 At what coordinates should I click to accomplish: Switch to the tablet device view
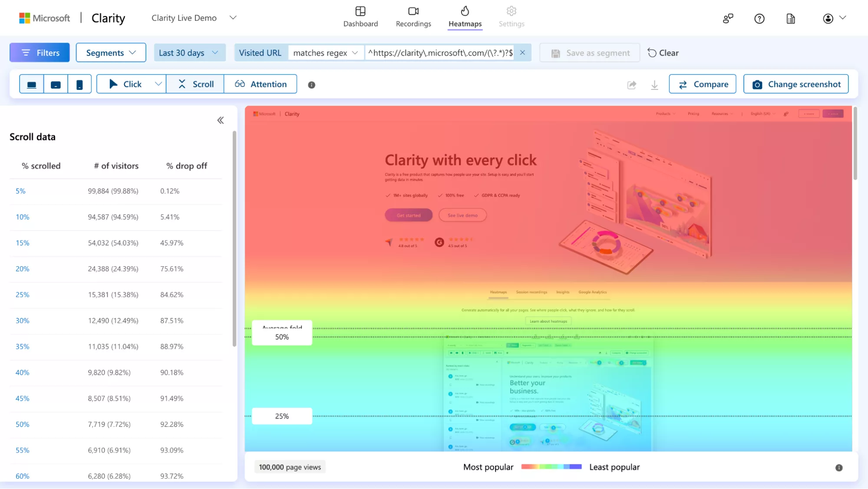point(56,84)
